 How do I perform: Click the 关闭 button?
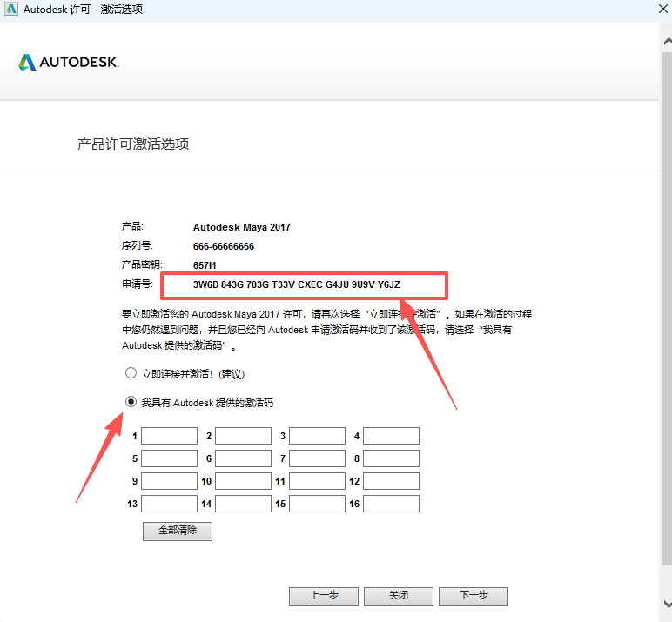coord(399,596)
